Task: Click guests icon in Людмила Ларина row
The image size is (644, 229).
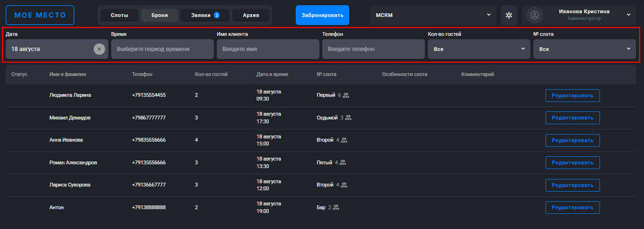Action: (x=346, y=95)
